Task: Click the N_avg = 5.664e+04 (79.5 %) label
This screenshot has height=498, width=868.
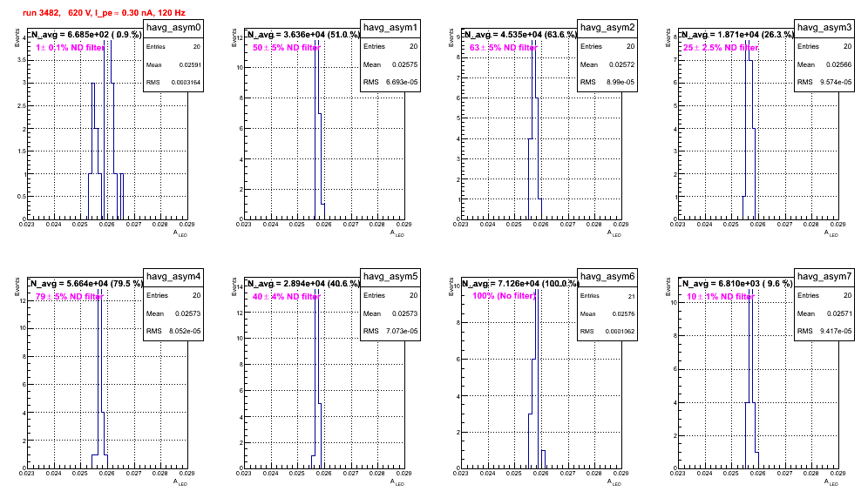Action: point(86,284)
